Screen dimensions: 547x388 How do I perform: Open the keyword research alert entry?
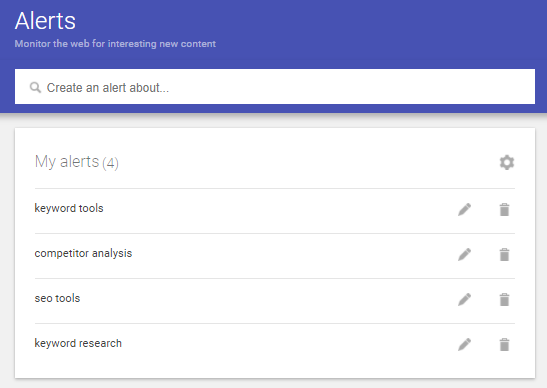78,343
